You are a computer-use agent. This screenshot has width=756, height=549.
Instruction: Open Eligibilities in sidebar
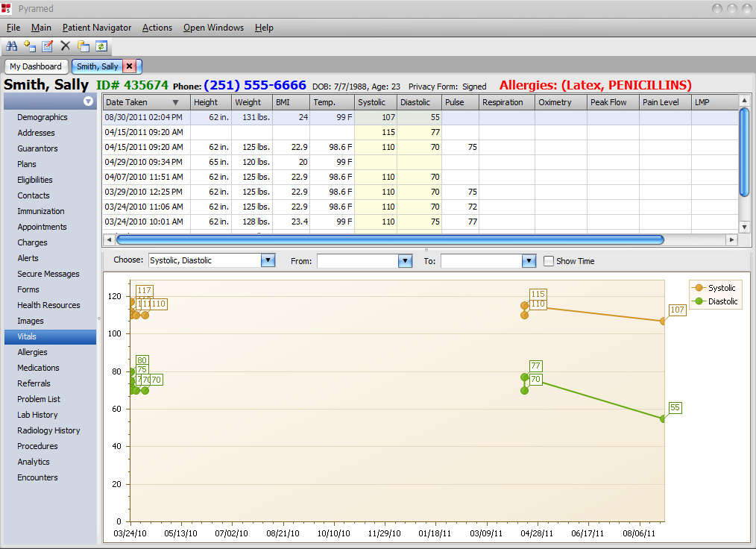tap(35, 180)
